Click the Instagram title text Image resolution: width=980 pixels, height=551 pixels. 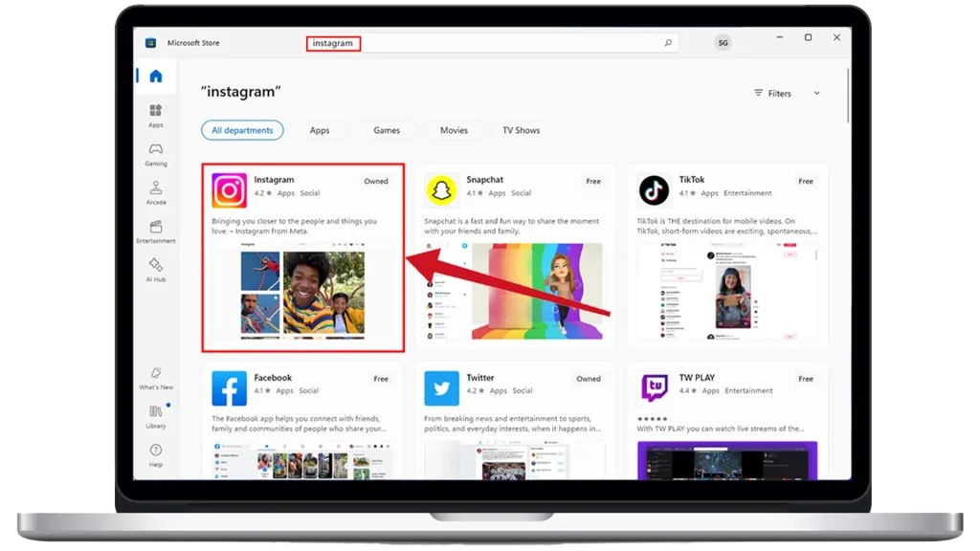coord(274,179)
